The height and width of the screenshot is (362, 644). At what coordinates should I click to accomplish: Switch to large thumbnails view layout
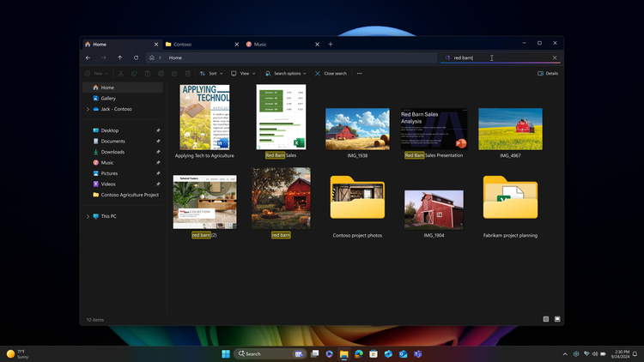pos(557,319)
